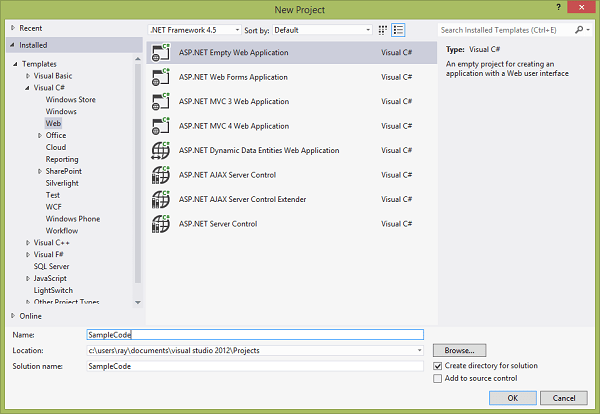The height and width of the screenshot is (414, 600).
Task: Select the LightSwitch tree item
Action: (53, 290)
